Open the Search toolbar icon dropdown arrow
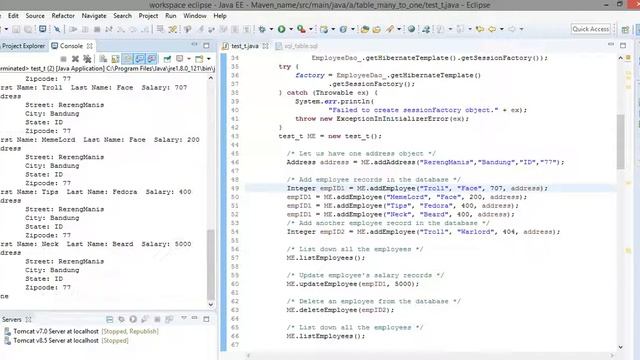This screenshot has height=360, width=640. [x=399, y=29]
